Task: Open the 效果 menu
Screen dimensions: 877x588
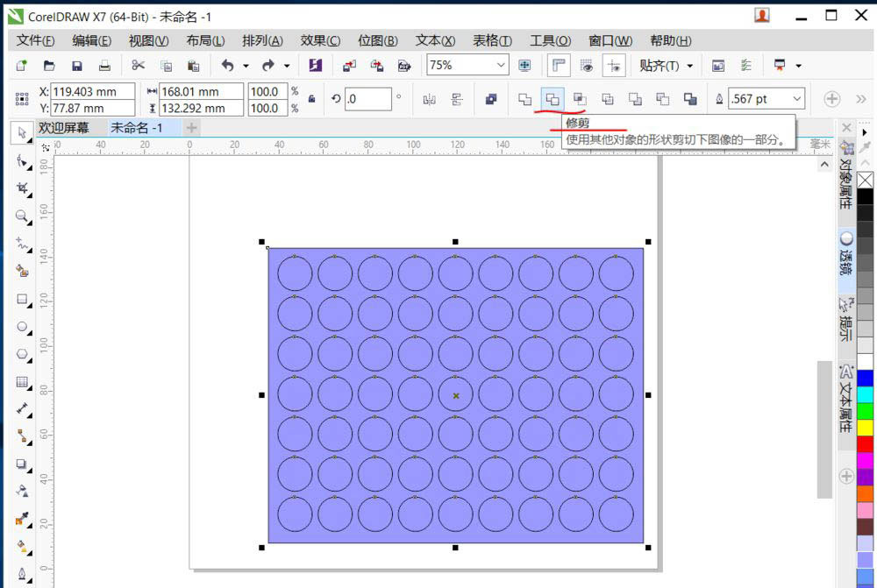Action: pos(320,40)
